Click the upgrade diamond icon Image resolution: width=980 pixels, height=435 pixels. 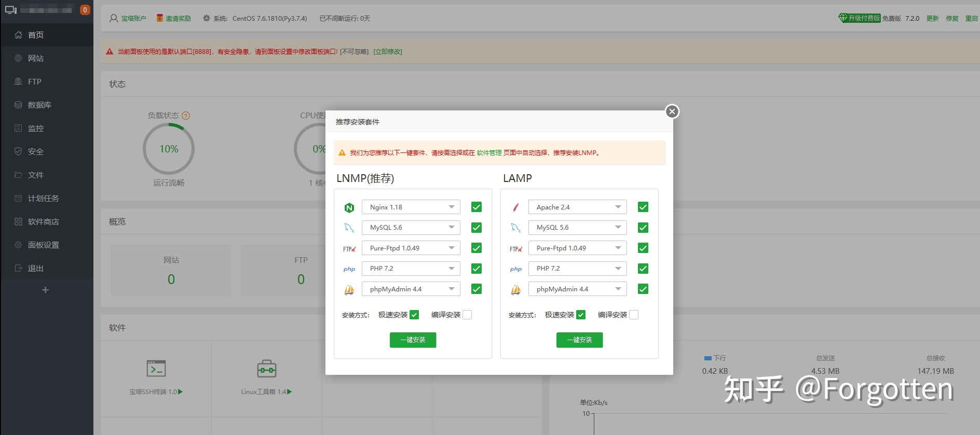click(x=843, y=18)
